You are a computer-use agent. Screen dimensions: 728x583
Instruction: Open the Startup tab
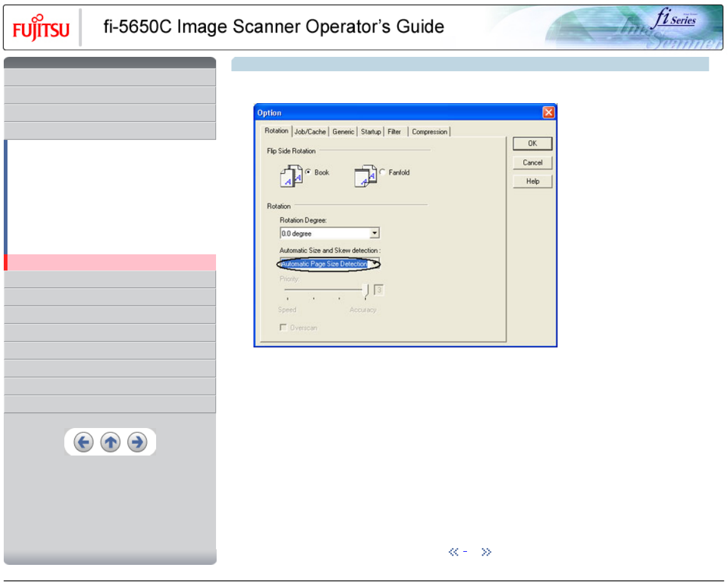point(371,132)
